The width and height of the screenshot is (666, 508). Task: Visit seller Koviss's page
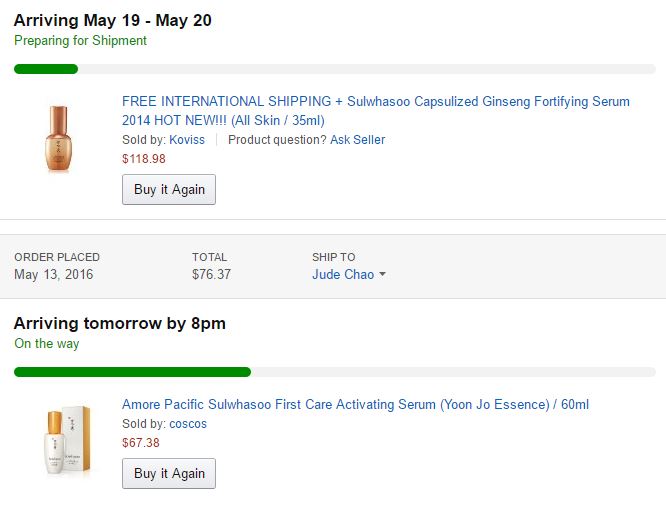tap(187, 140)
